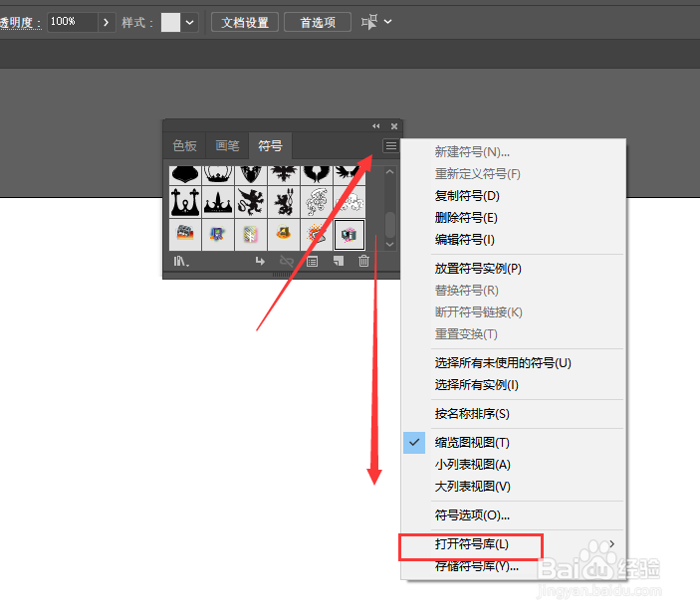Click the 首选项 button
The image size is (700, 615).
318,22
